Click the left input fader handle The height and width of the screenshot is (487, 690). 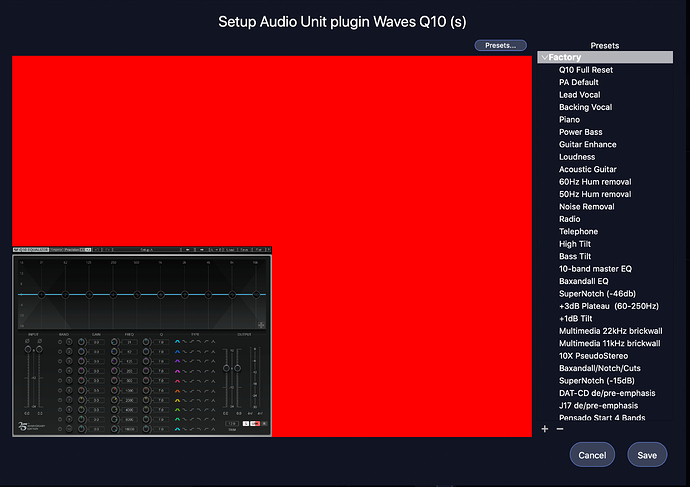(x=28, y=349)
